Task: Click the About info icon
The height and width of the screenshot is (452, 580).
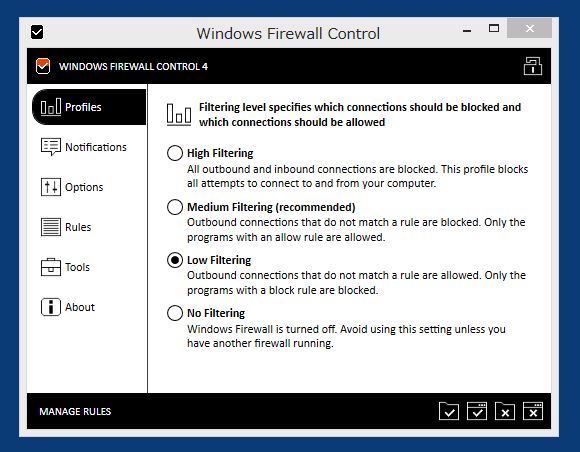Action: click(51, 307)
